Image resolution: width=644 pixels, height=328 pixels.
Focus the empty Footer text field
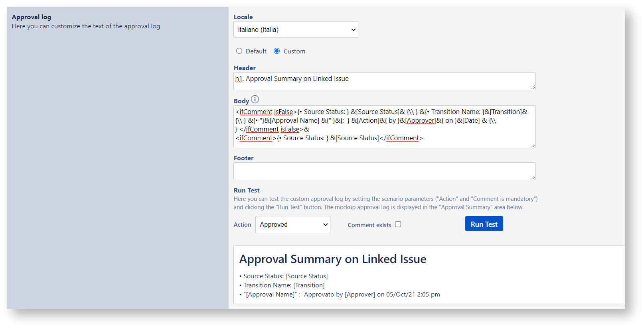point(384,171)
